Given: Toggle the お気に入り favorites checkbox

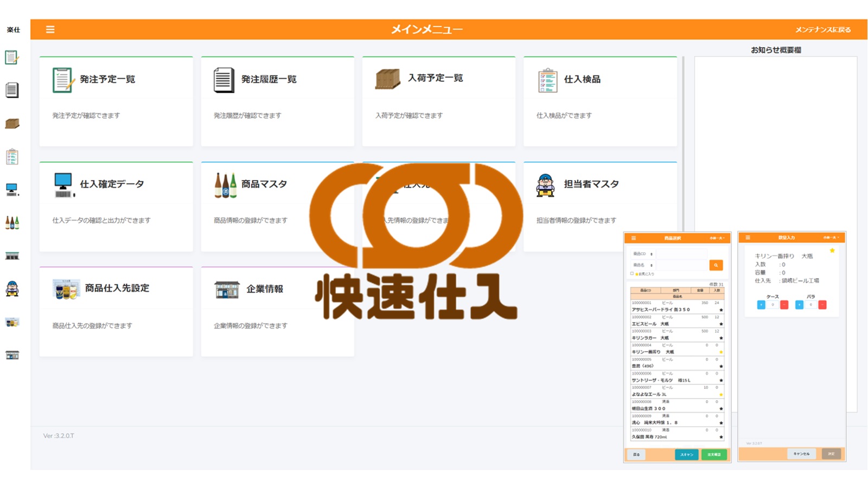Looking at the screenshot, I should 631,274.
